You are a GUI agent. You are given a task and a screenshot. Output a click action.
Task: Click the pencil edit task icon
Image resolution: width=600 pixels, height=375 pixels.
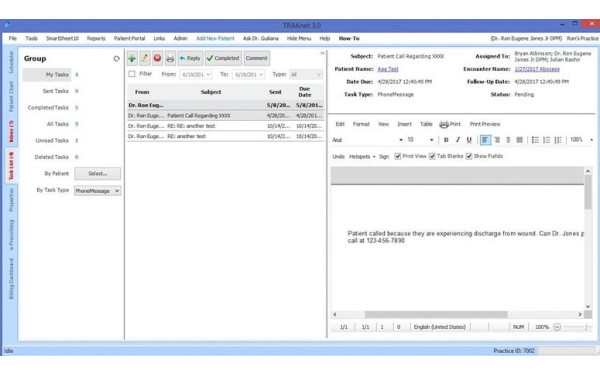point(145,58)
